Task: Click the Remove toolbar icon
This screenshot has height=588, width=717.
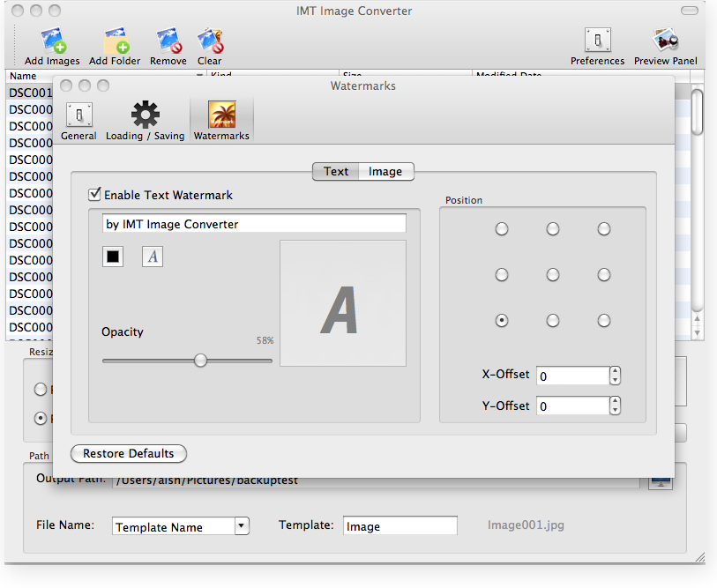Action: (168, 46)
